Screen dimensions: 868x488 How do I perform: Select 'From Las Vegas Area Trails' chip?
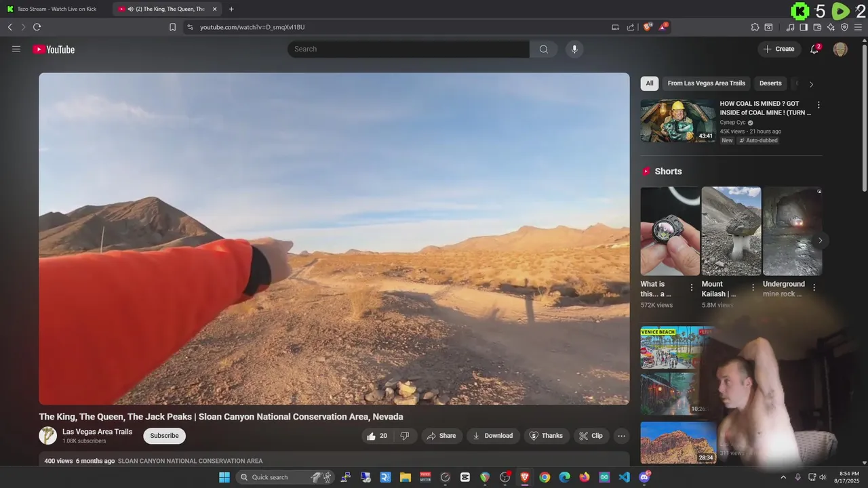(x=706, y=83)
